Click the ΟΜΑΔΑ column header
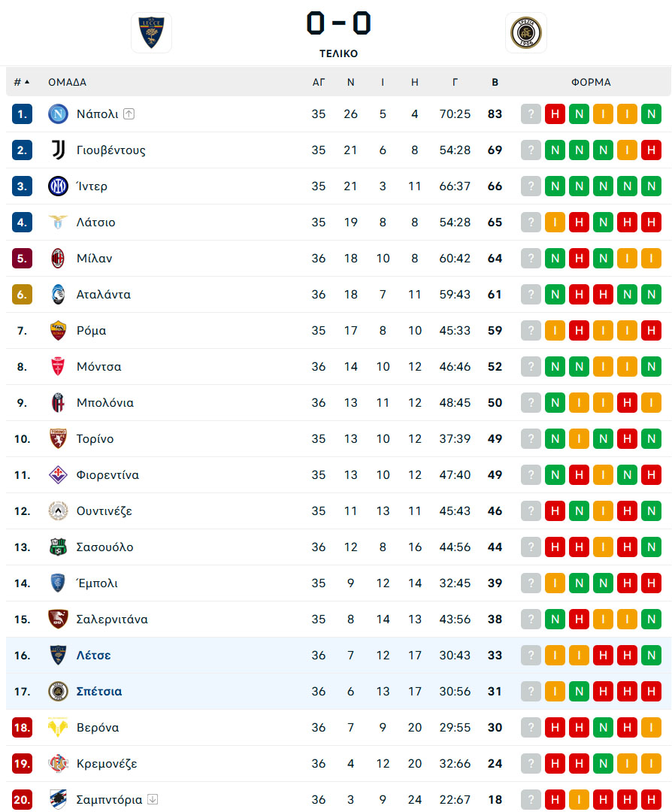This screenshot has width=672, height=812. pos(67,82)
